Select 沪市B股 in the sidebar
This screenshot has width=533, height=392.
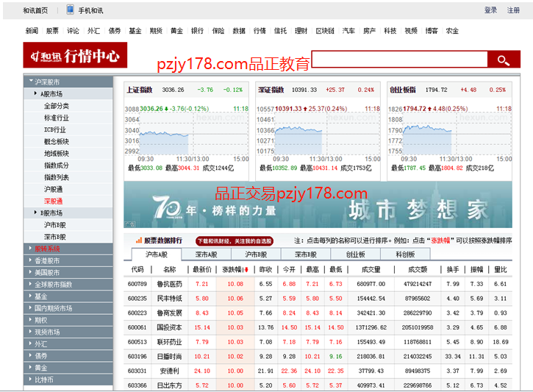[55, 225]
